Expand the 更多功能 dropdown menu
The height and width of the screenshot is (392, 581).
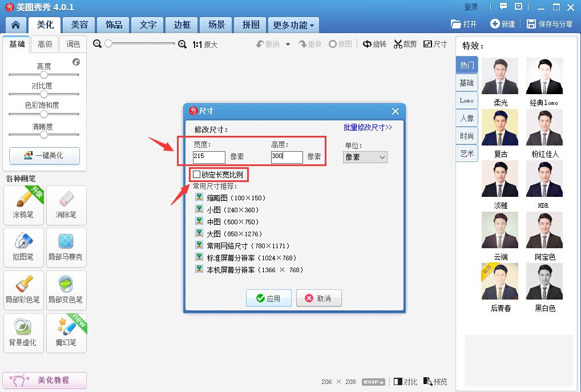coord(293,26)
